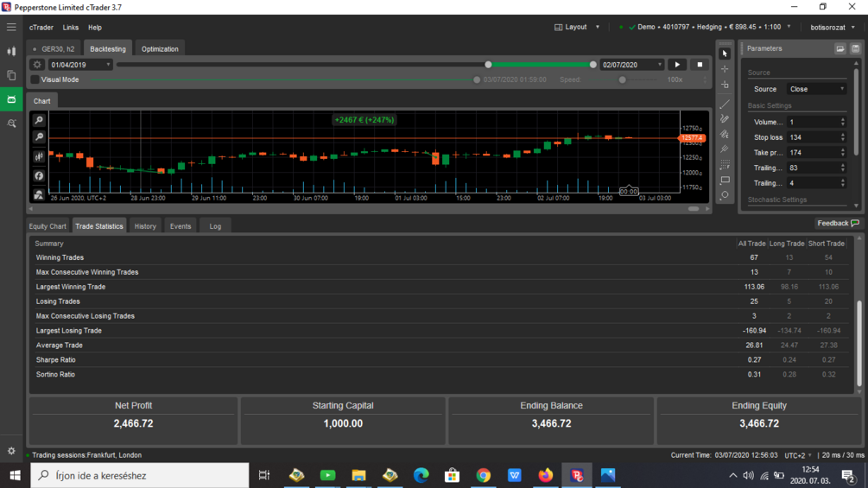Screen dimensions: 868x488
Task: Open the Events tab
Action: [181, 226]
